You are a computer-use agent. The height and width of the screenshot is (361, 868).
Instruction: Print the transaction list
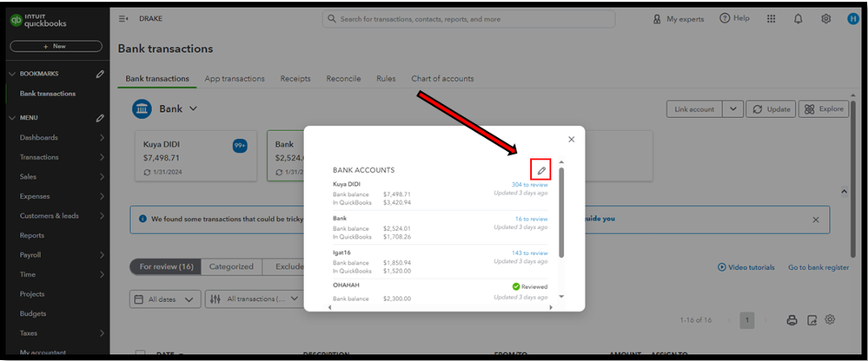pos(792,320)
